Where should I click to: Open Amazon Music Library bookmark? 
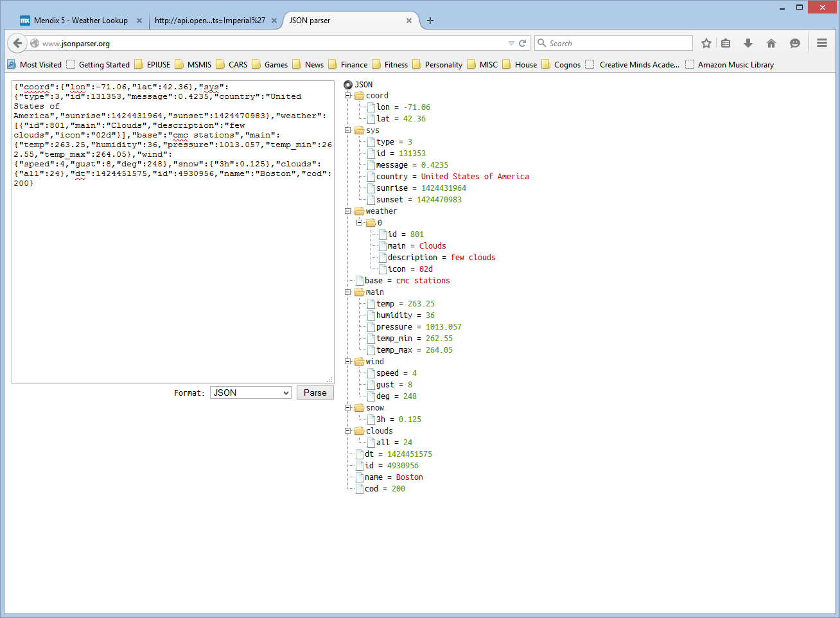click(x=730, y=64)
